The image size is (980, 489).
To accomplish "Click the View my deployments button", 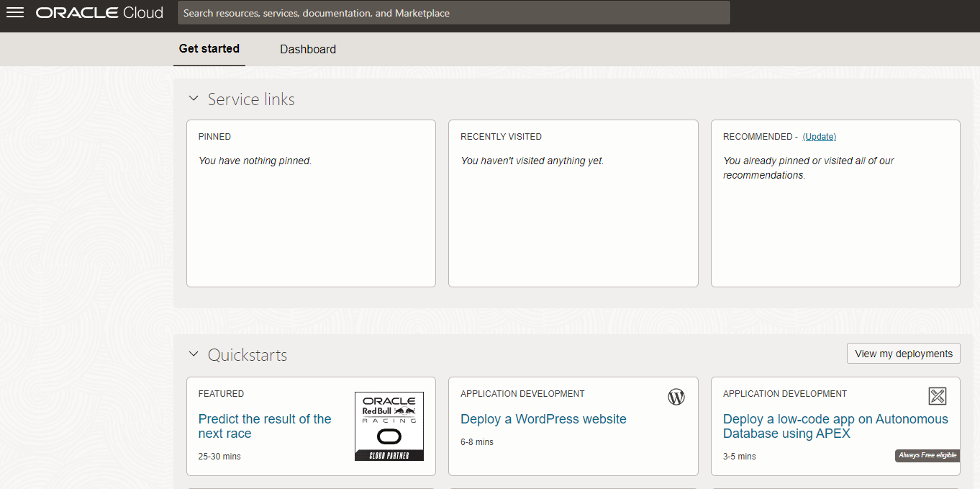I will [x=904, y=354].
